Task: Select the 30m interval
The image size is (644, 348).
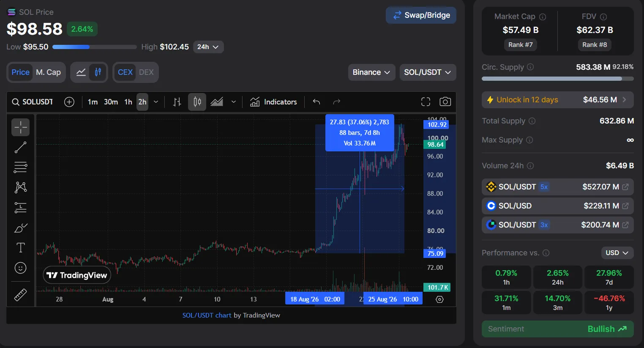Action: 111,102
